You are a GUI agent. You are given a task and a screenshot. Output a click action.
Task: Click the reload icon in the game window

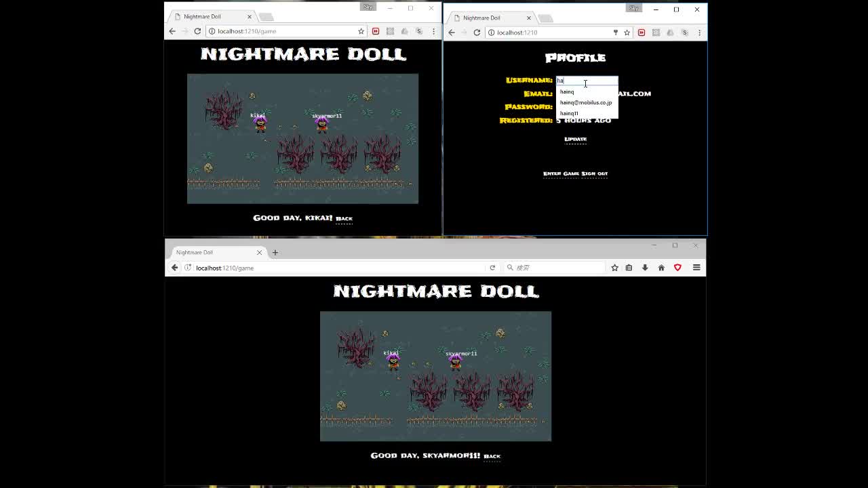tap(197, 31)
